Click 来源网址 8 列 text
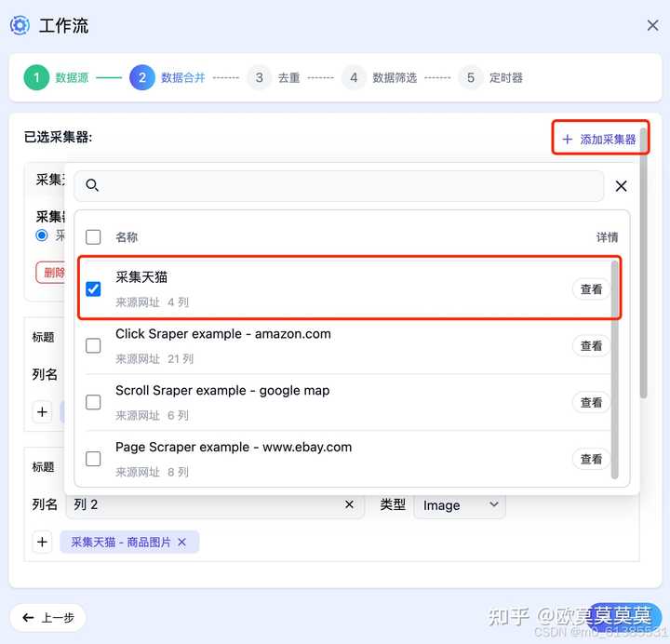The height and width of the screenshot is (644, 670). point(152,472)
